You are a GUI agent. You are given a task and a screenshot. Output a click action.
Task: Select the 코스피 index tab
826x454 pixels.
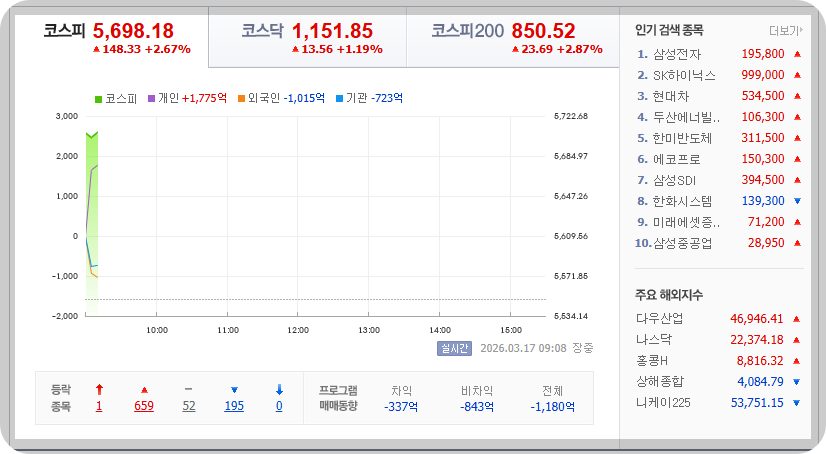(x=111, y=38)
